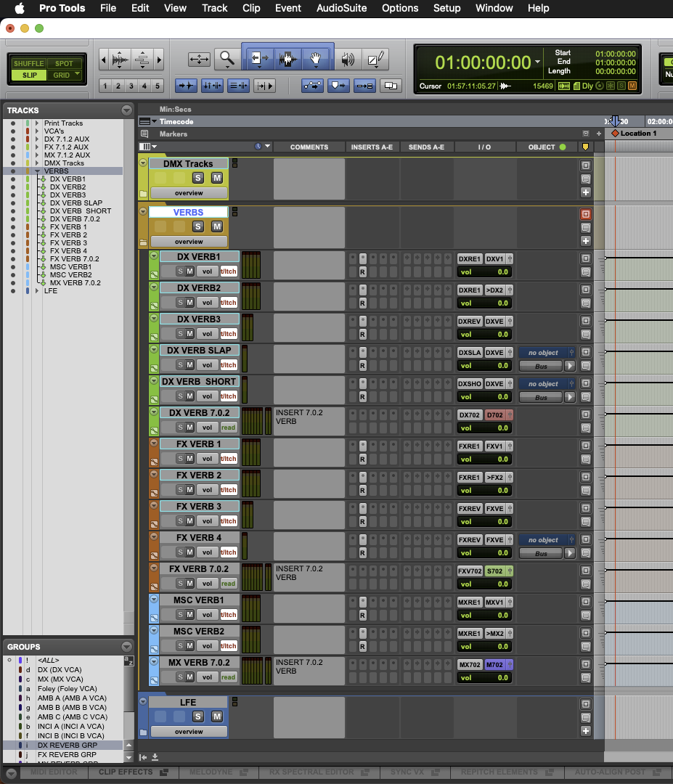Open GROUPS list options menu

[x=126, y=647]
